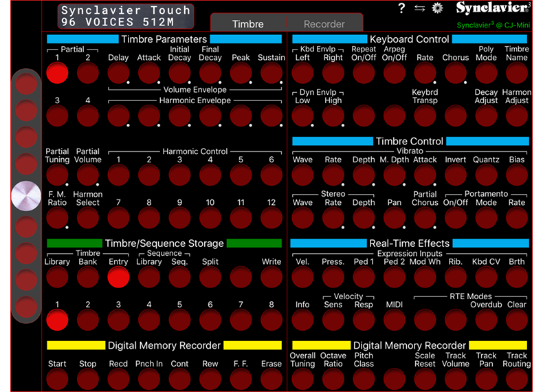The image size is (543, 392).
Task: Click the Synclavier Touch display window
Action: (126, 17)
